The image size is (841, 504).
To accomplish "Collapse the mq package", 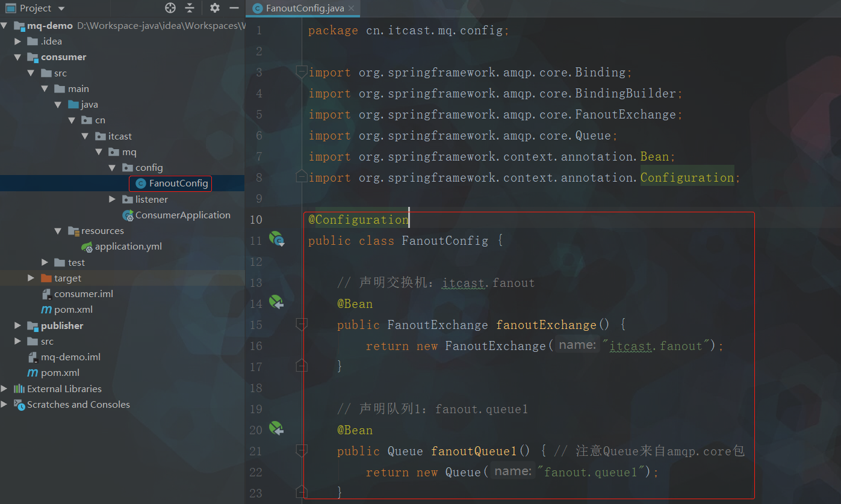I will (x=99, y=152).
